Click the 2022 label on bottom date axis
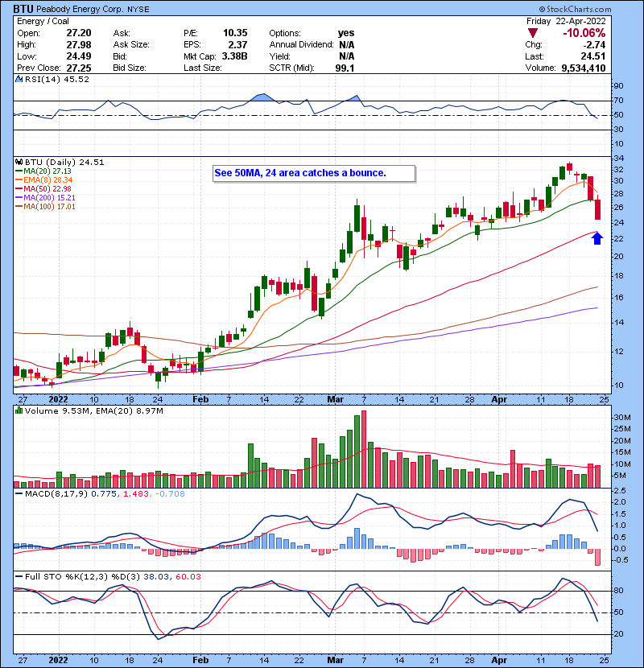 coord(59,660)
